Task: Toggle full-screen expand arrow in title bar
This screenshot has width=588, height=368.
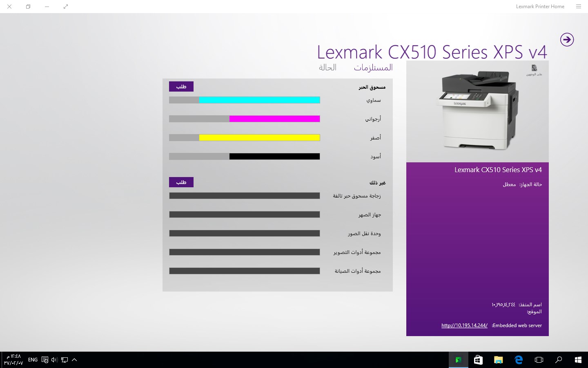Action: [66, 7]
